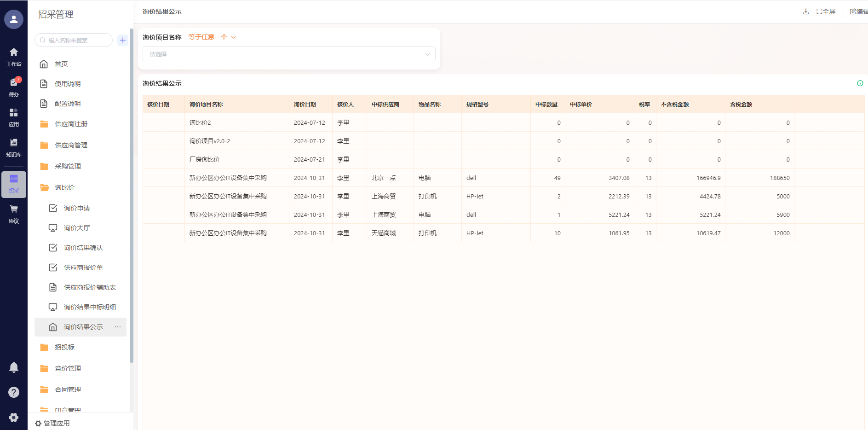Select 询价结果中标明细 in sidebar
The height and width of the screenshot is (430, 868).
pos(90,307)
